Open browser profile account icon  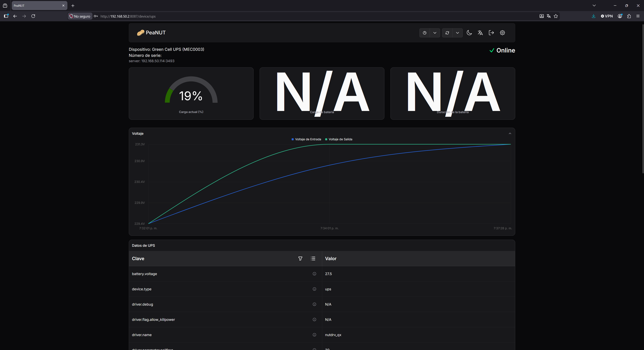click(620, 16)
